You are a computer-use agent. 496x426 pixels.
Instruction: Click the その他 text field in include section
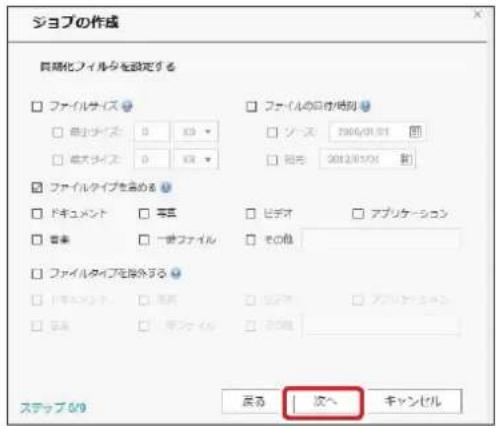pyautogui.click(x=381, y=239)
